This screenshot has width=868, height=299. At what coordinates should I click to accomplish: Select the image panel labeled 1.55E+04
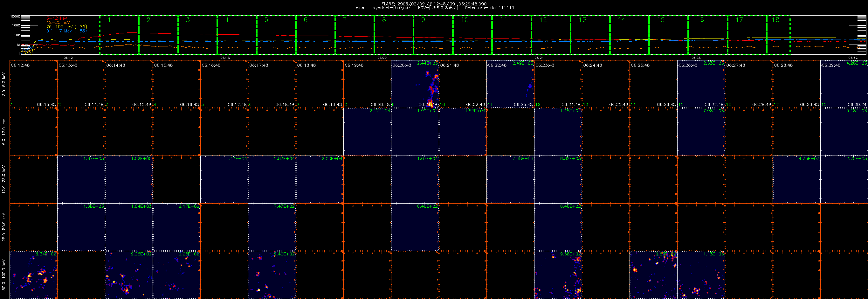[463, 132]
